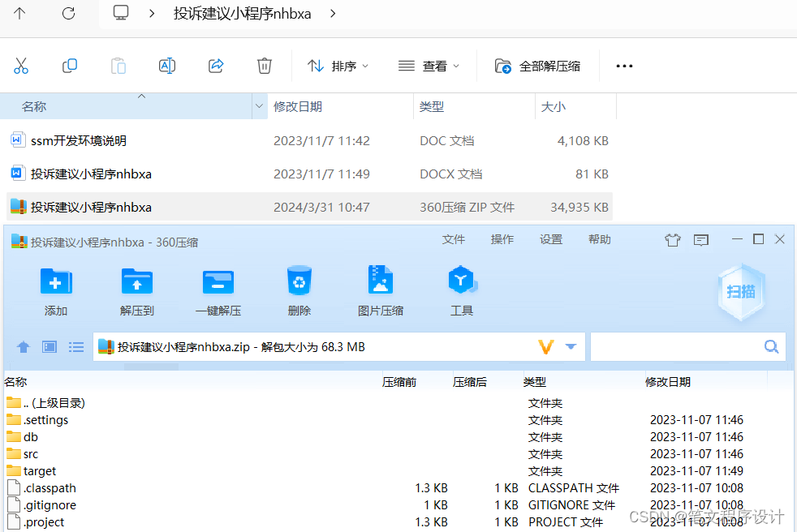Click the 扫描 scan hexagon button
The width and height of the screenshot is (797, 532).
741,292
